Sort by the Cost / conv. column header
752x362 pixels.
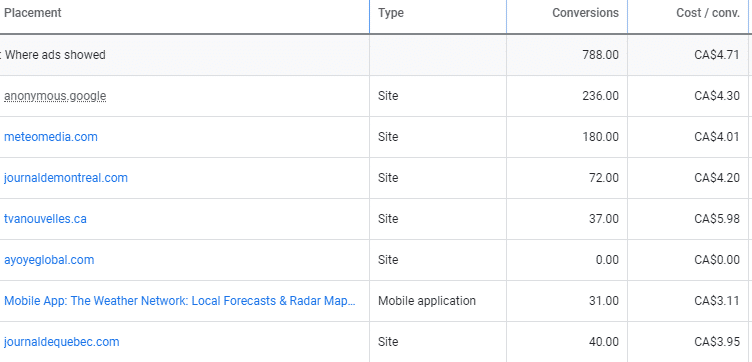708,13
